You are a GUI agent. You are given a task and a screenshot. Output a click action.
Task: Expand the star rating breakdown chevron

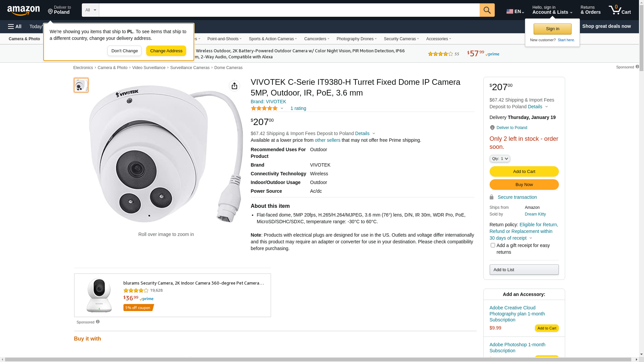click(282, 108)
